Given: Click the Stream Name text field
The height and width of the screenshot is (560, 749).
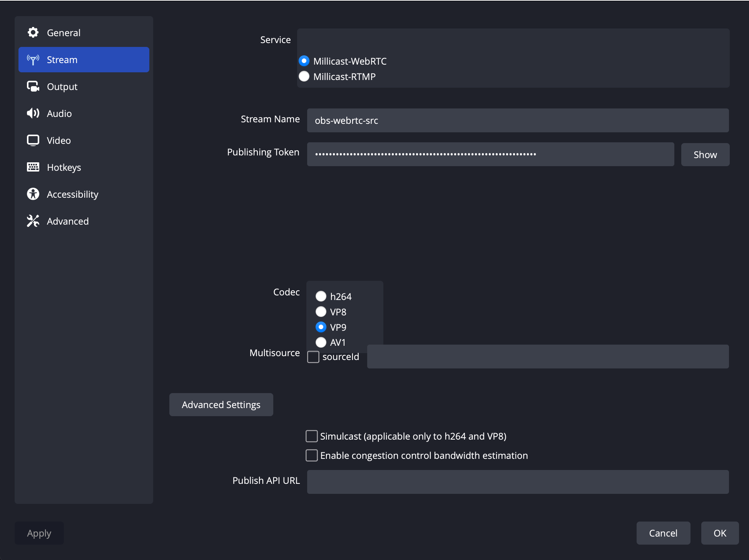Looking at the screenshot, I should point(518,120).
